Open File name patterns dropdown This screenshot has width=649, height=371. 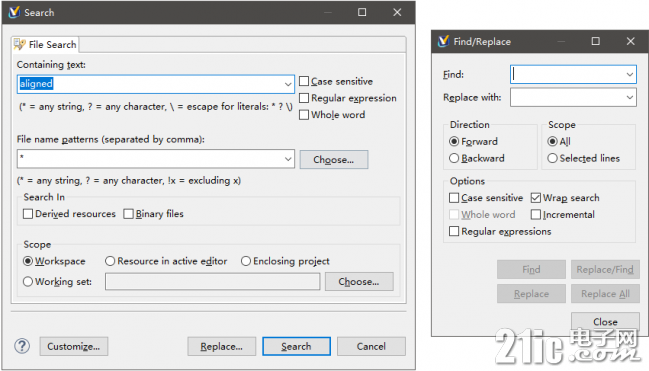click(288, 159)
